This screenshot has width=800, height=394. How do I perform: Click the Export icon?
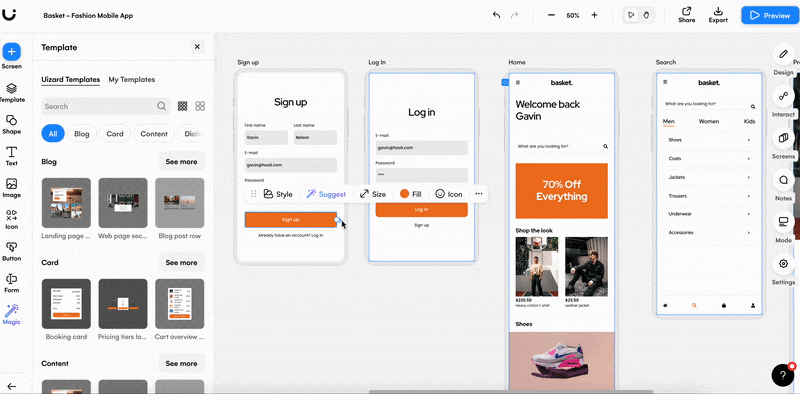tap(718, 11)
